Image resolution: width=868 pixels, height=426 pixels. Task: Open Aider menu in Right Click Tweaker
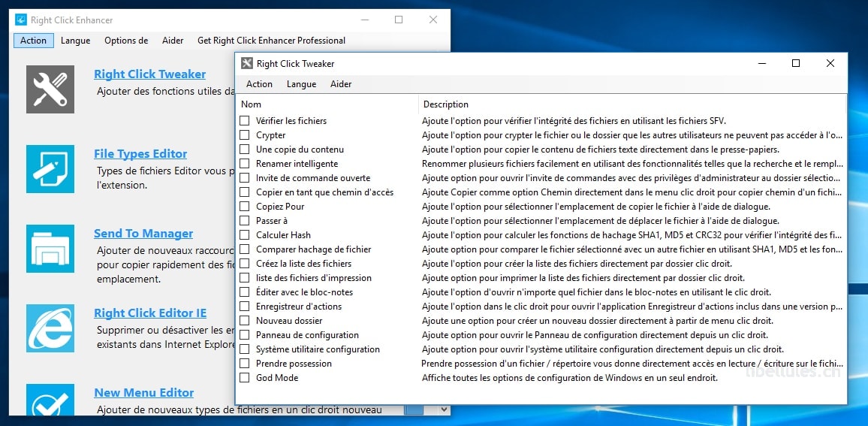[341, 84]
